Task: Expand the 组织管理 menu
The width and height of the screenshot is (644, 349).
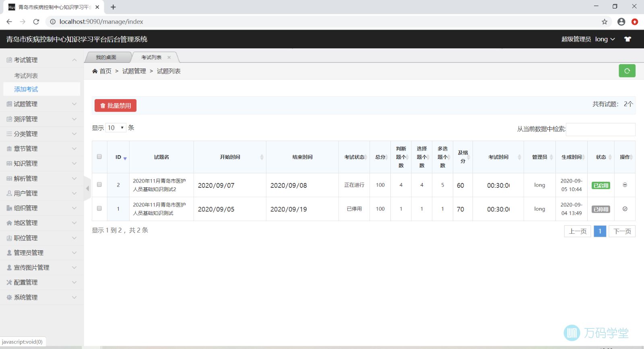Action: [42, 208]
